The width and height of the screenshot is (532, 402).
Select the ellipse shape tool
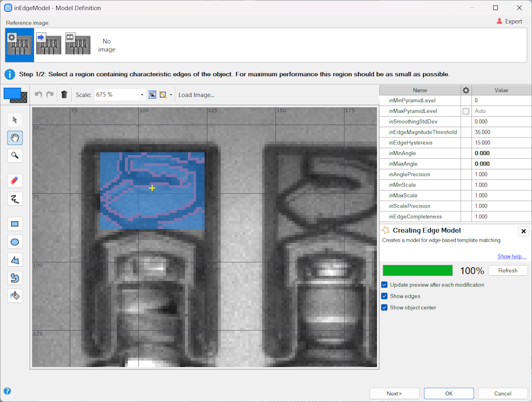click(15, 242)
